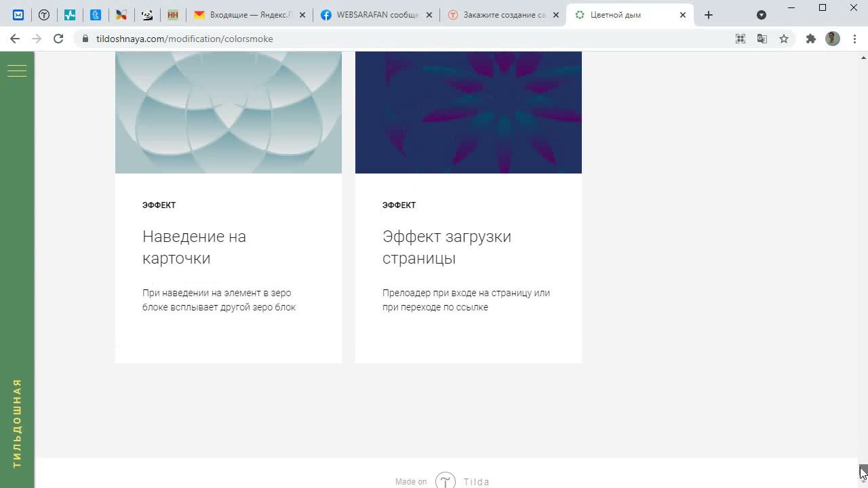Go forward in browser history
This screenshot has height=488, width=868.
37,39
